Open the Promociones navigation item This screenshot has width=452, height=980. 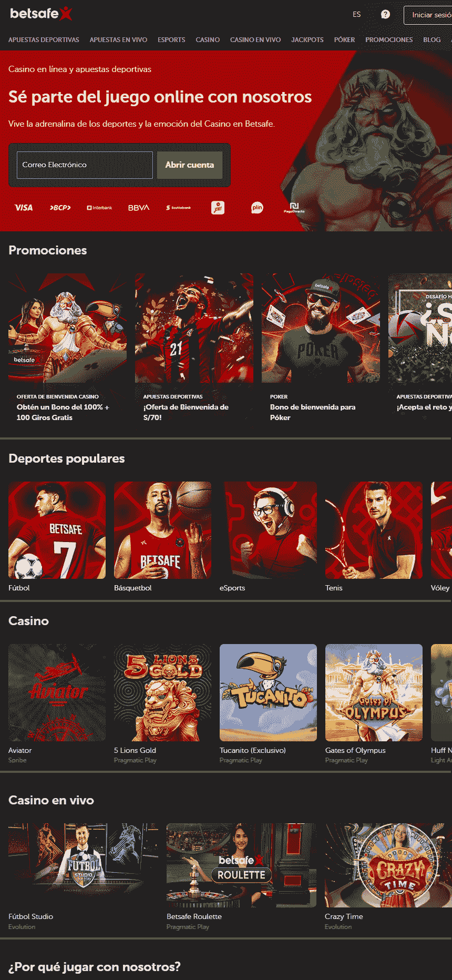point(389,40)
